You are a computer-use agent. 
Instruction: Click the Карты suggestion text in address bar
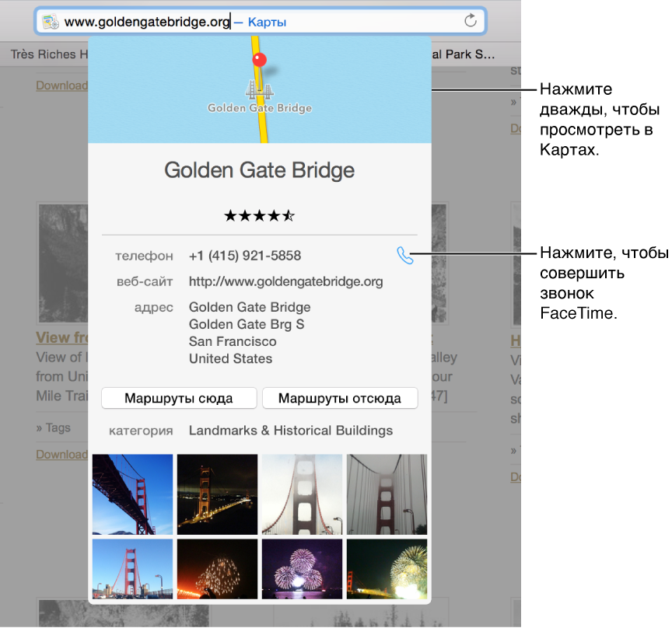point(267,22)
